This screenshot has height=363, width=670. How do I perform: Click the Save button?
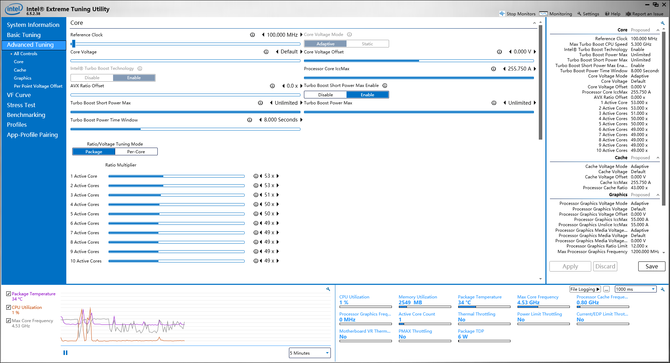[652, 266]
